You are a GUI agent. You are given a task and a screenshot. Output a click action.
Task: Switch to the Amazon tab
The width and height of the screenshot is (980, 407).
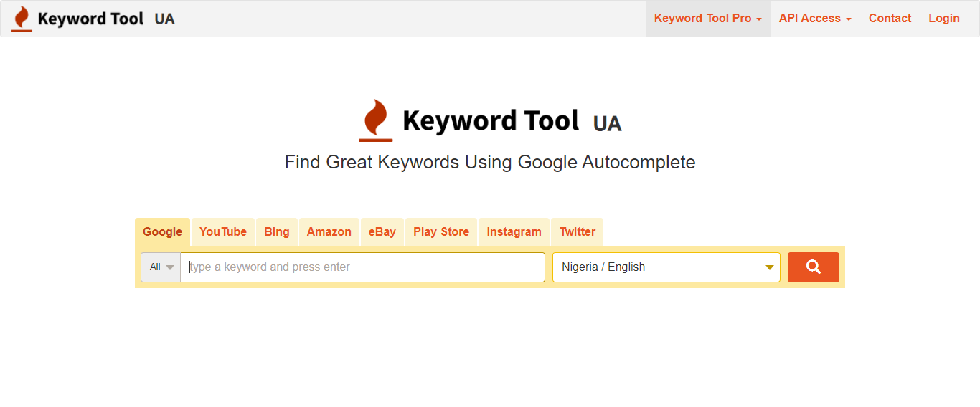click(329, 232)
